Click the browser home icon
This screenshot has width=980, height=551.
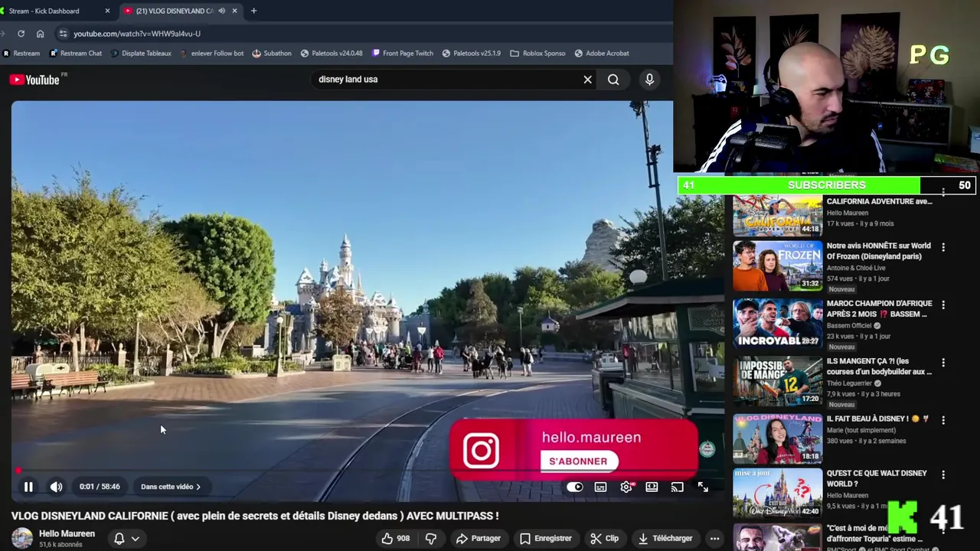tap(41, 34)
